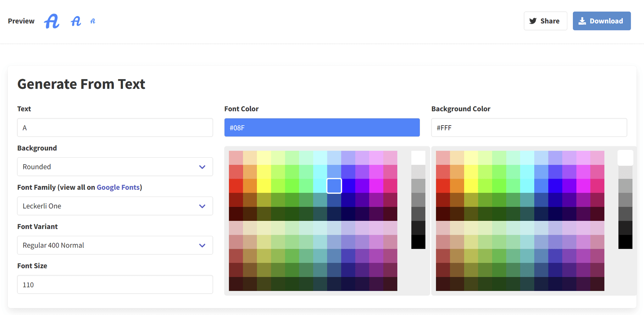Click the Share button

pyautogui.click(x=545, y=21)
